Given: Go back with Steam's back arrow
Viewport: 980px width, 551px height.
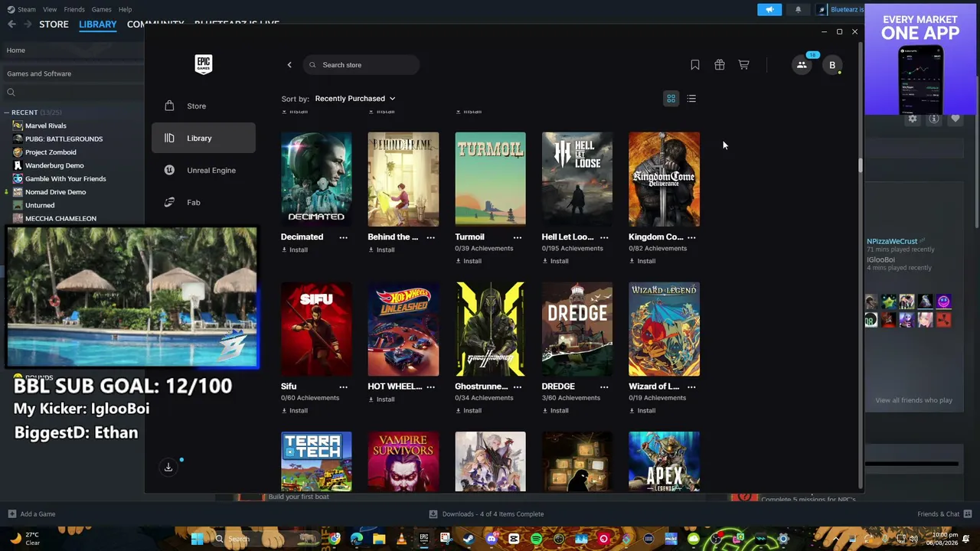Looking at the screenshot, I should pos(11,24).
